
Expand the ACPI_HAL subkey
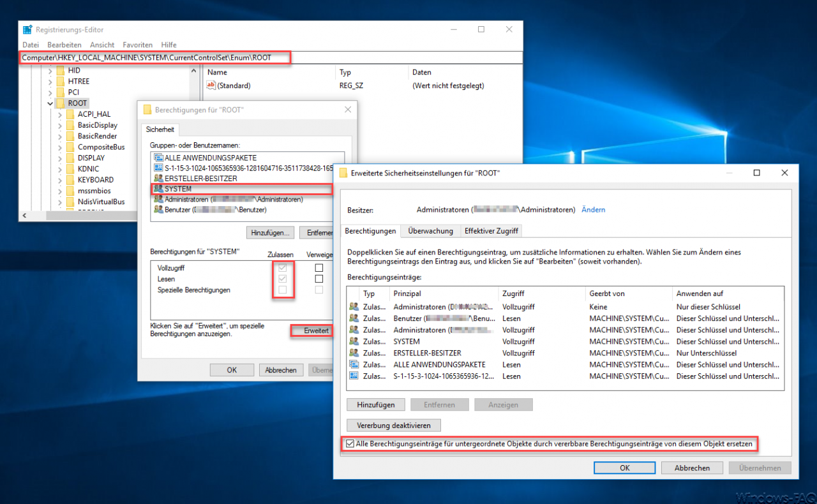[x=60, y=114]
